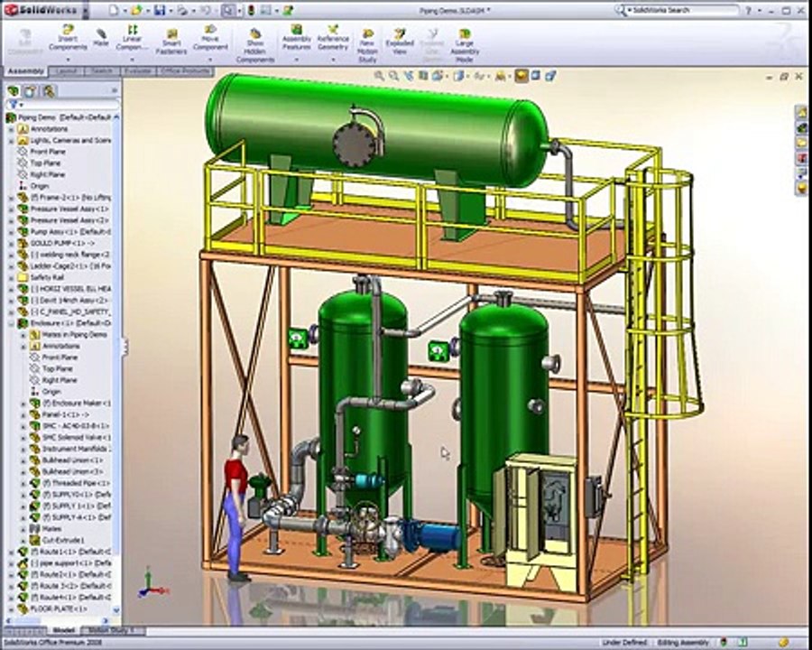
Task: Click the Linear Component Pattern tool
Action: pos(132,36)
